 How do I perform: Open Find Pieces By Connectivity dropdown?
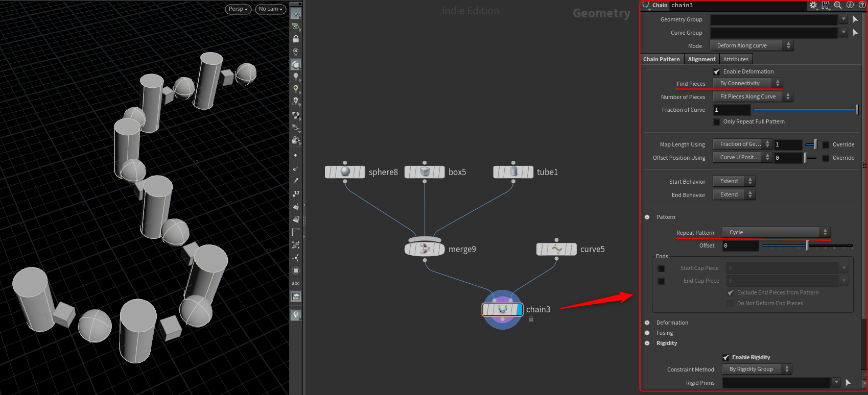748,83
